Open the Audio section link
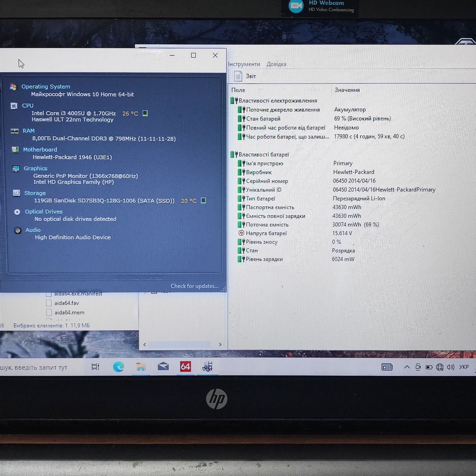The image size is (476, 476). click(33, 230)
